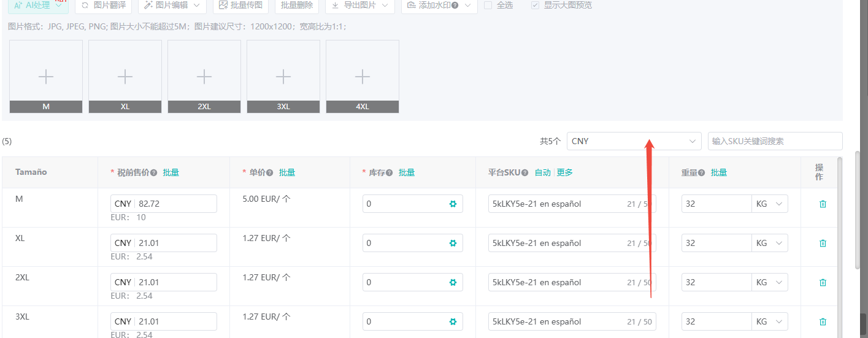Expand the 添加水印 watermark menu
The width and height of the screenshot is (868, 338).
coord(439,5)
